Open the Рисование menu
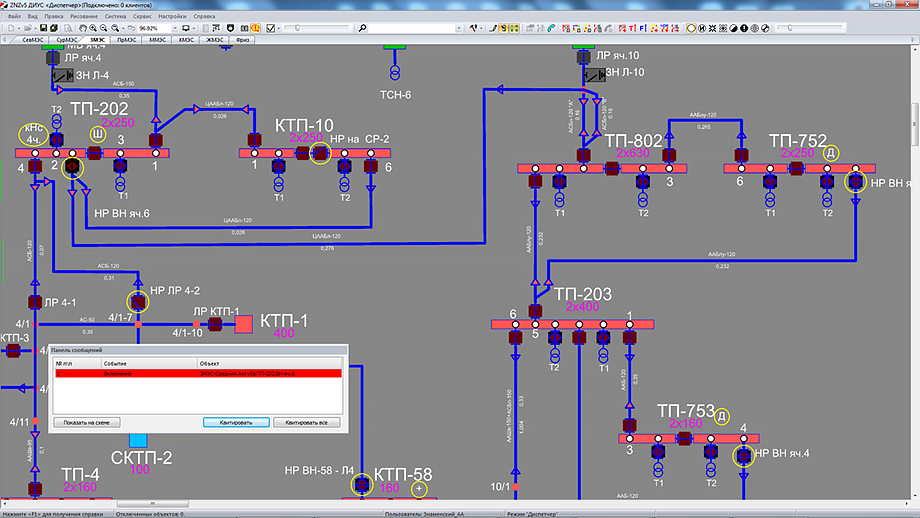 pyautogui.click(x=82, y=17)
